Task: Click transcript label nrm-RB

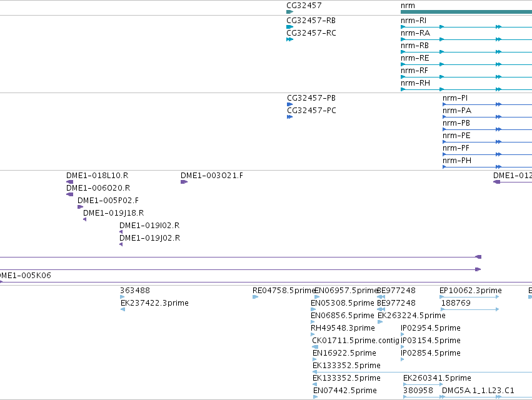Action: [x=414, y=46]
